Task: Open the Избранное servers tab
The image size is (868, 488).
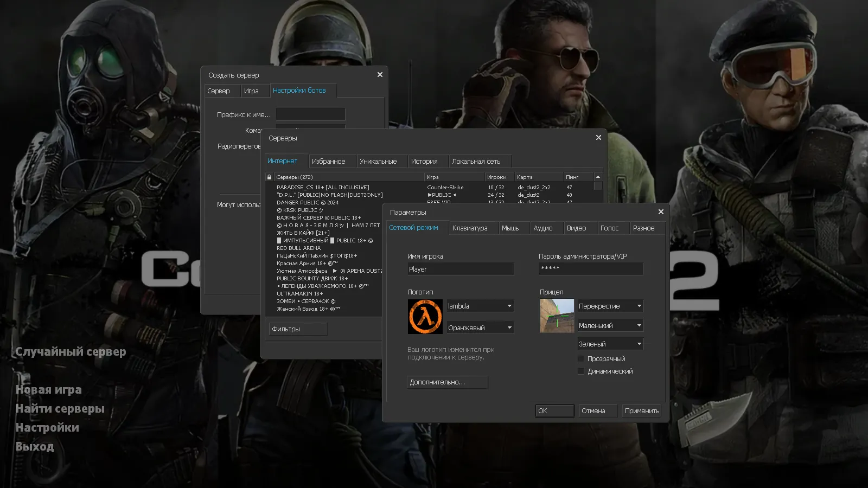Action: pos(328,162)
